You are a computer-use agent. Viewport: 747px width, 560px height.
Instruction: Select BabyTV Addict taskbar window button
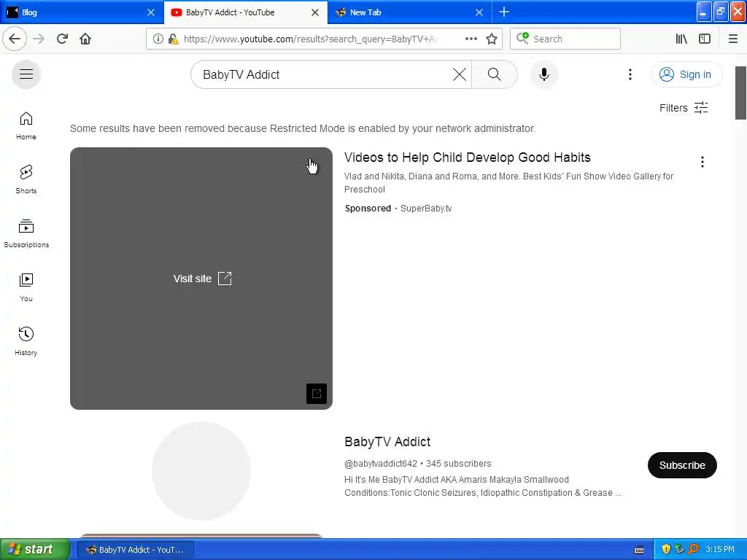135,550
